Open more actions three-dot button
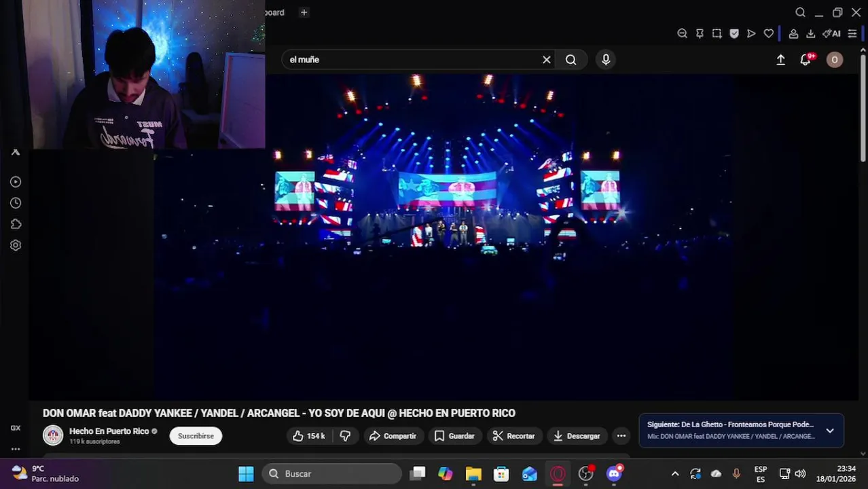This screenshot has width=868, height=489. tap(621, 436)
